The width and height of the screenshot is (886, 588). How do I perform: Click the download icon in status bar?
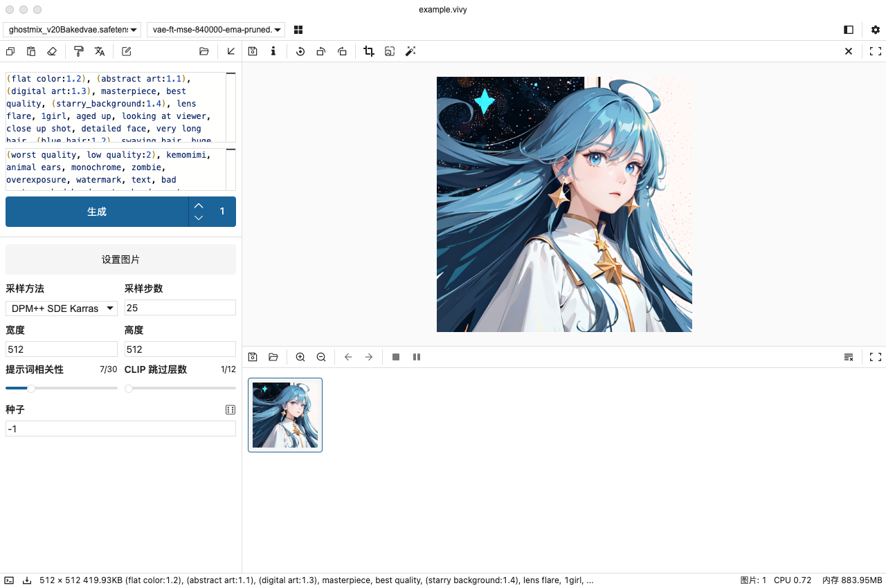(27, 580)
